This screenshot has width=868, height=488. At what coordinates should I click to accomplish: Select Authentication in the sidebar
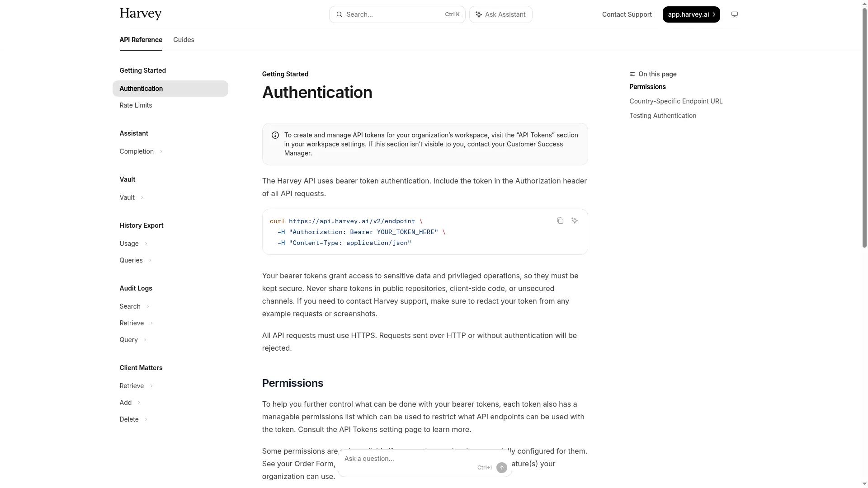click(x=170, y=89)
